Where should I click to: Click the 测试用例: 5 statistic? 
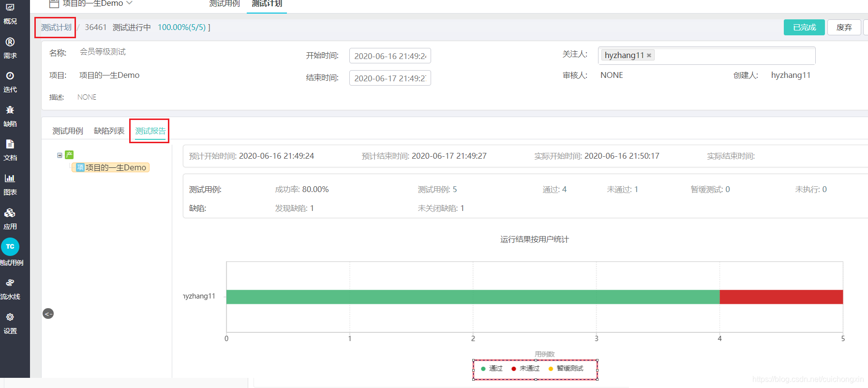point(437,189)
